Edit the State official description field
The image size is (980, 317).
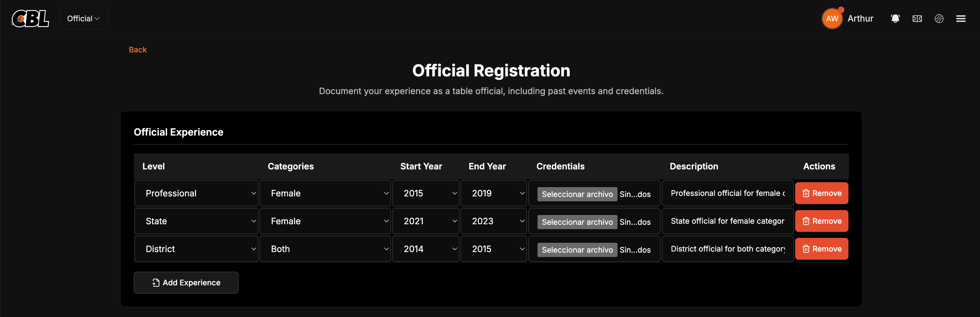[x=727, y=221]
